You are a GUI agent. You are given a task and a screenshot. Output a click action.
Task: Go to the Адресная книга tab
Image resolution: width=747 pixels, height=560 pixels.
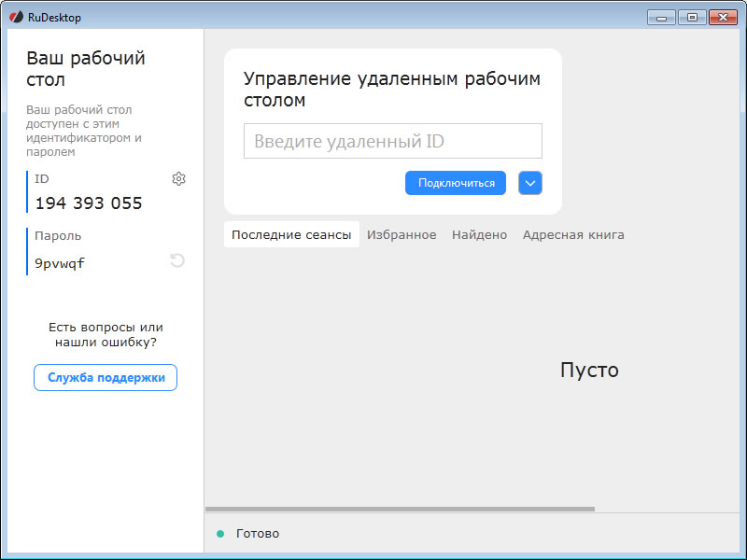click(573, 234)
